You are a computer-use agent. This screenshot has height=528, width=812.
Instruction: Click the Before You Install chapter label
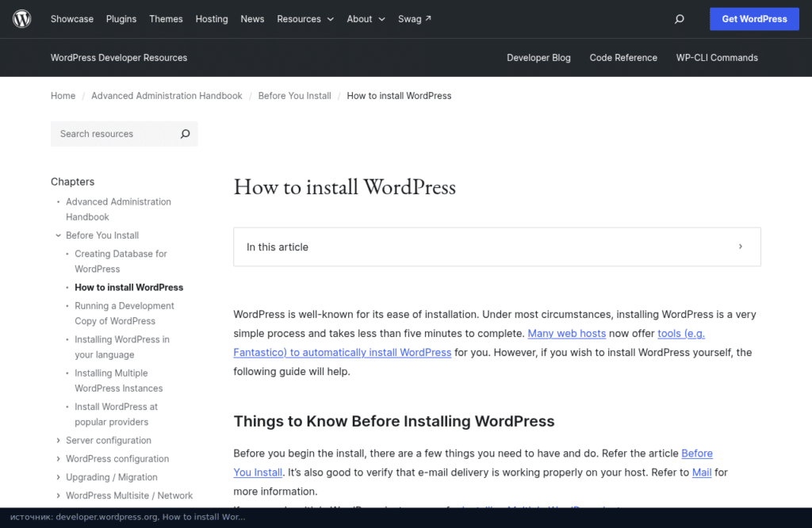click(x=102, y=235)
